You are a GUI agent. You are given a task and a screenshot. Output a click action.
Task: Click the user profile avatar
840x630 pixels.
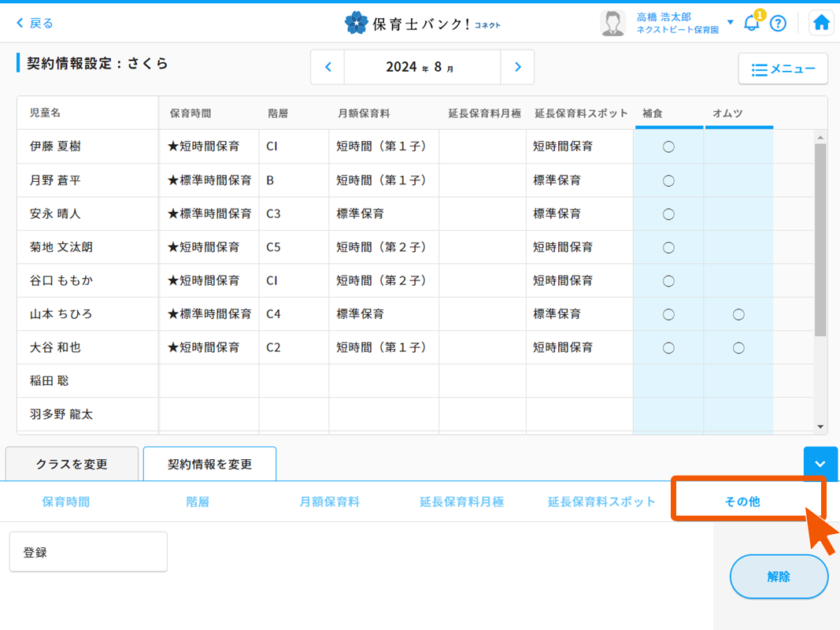(x=612, y=24)
